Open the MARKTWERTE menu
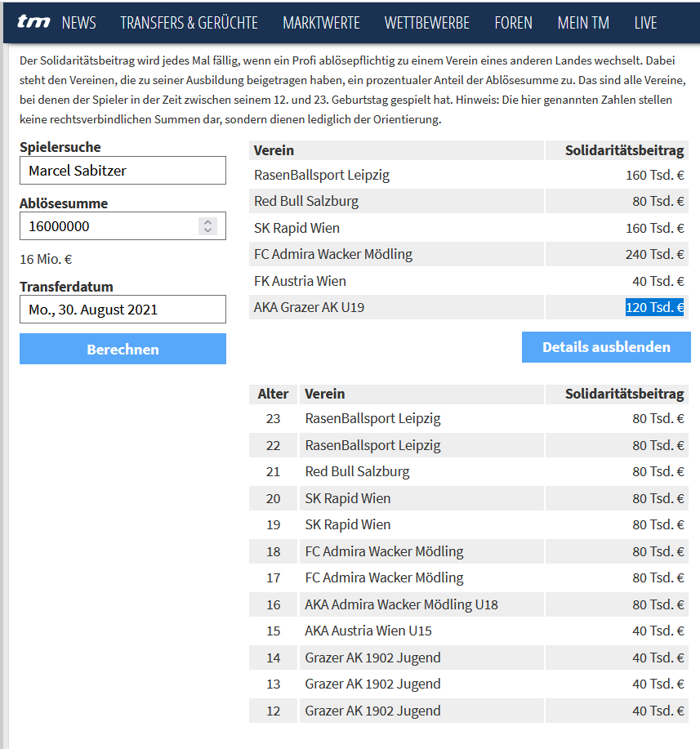 pos(321,22)
